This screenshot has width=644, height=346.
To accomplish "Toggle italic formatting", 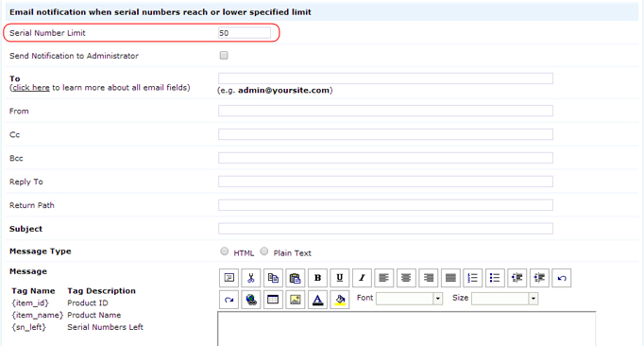I will [x=362, y=278].
